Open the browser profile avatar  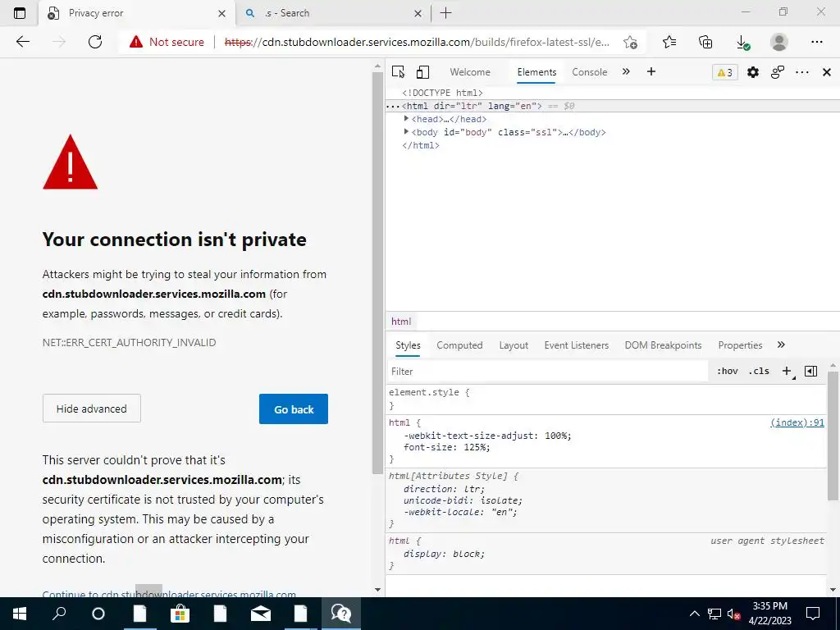(779, 42)
